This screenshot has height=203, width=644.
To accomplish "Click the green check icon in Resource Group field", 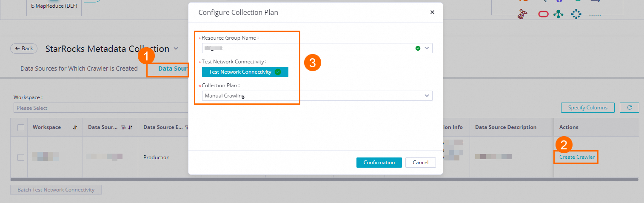I will (x=418, y=48).
